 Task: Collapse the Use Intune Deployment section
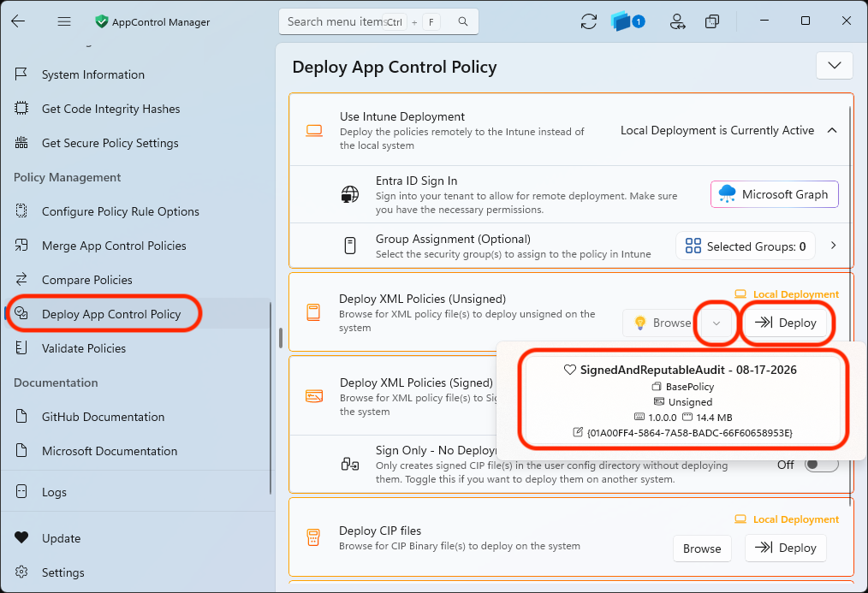point(832,131)
